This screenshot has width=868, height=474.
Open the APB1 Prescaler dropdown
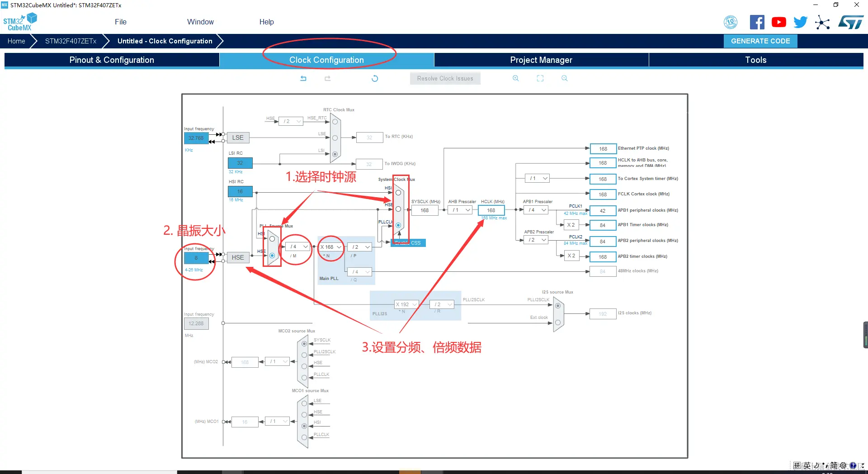537,210
